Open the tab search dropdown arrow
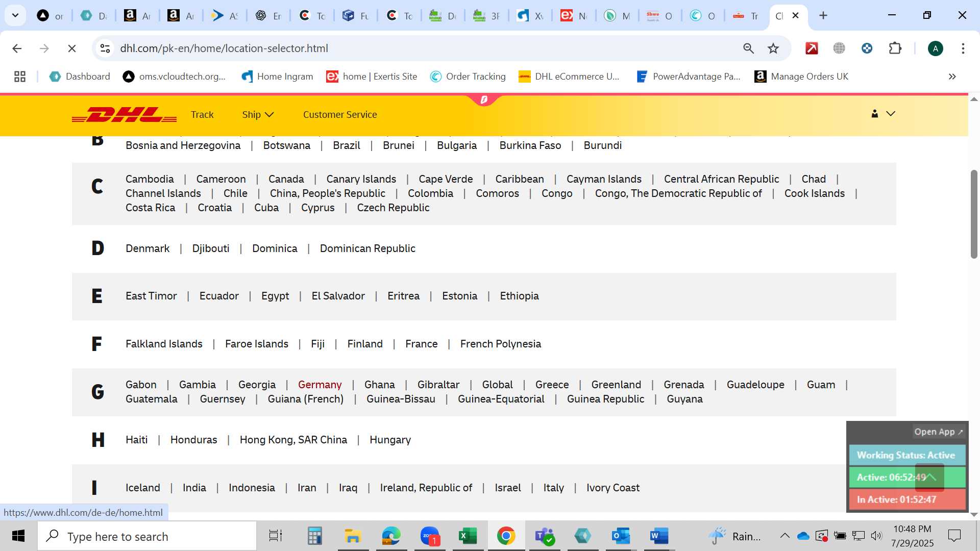Image resolution: width=980 pixels, height=551 pixels. [15, 15]
